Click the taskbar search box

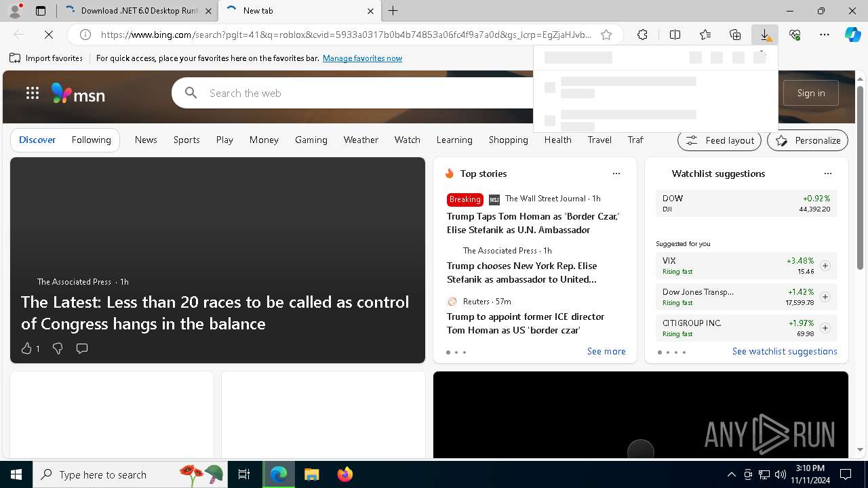(x=131, y=474)
